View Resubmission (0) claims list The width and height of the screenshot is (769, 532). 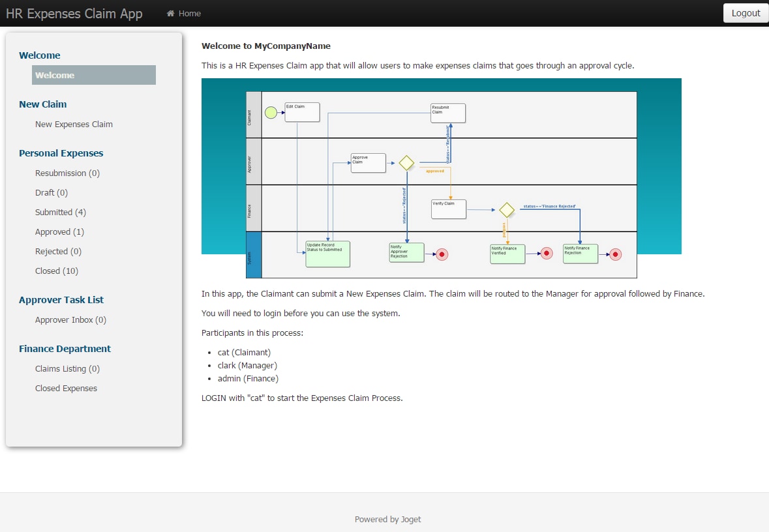[67, 173]
